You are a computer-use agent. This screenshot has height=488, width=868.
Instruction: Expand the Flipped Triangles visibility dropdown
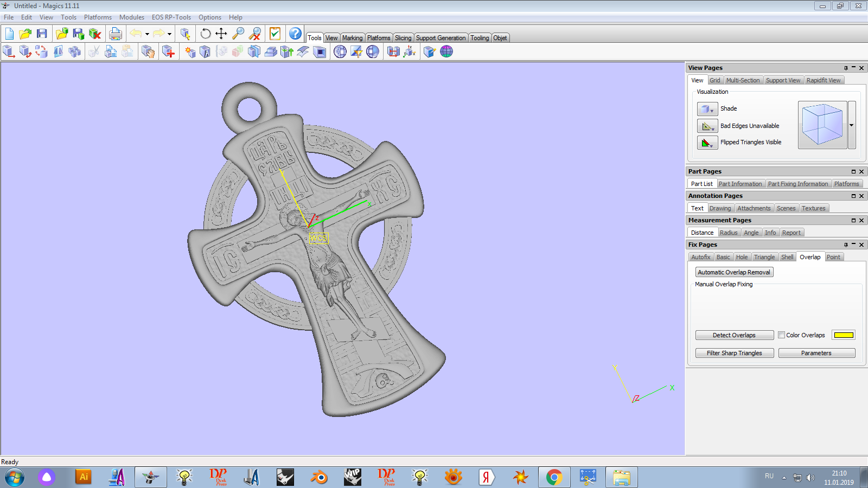coord(707,143)
